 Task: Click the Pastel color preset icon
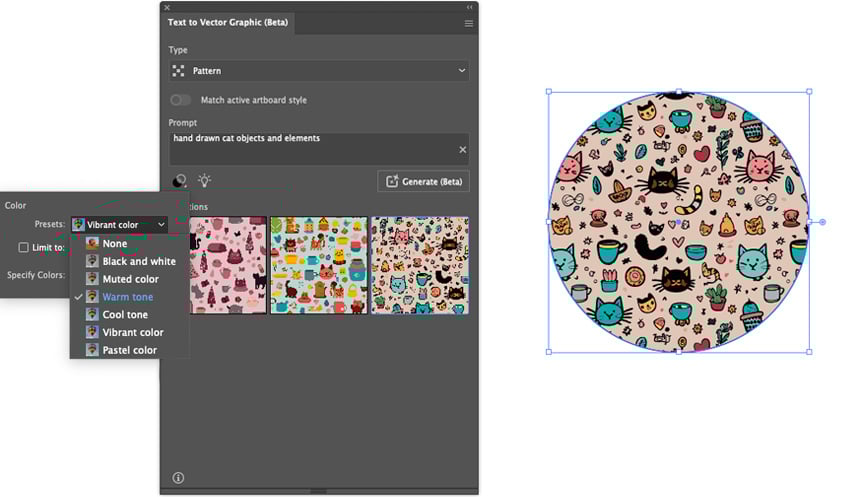click(x=92, y=350)
